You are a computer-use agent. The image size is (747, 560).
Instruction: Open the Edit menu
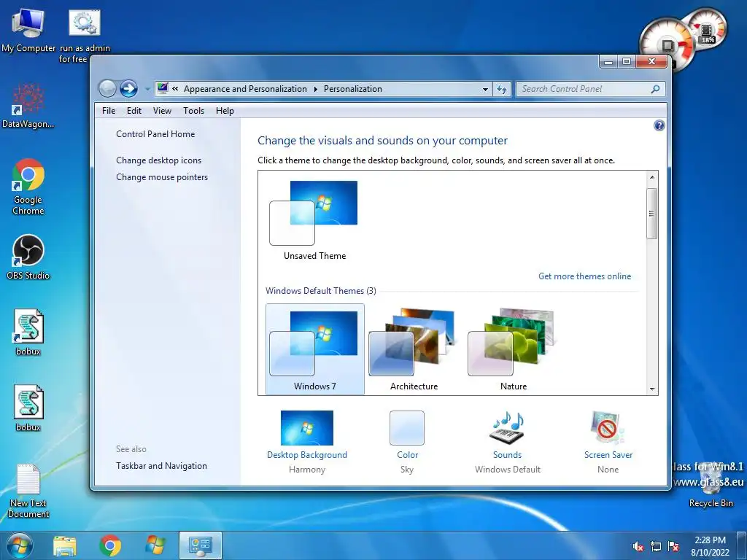tap(134, 111)
